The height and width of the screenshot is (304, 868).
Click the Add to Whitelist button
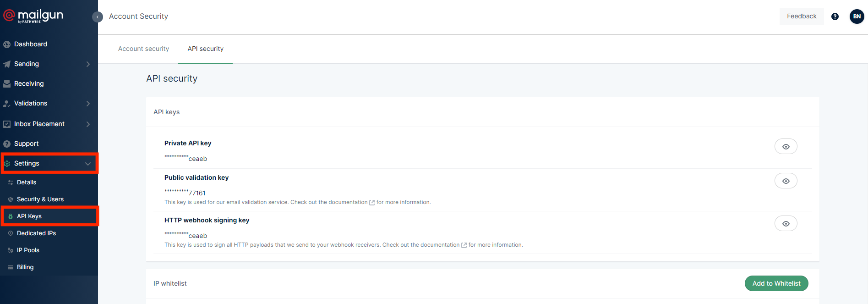pos(776,283)
